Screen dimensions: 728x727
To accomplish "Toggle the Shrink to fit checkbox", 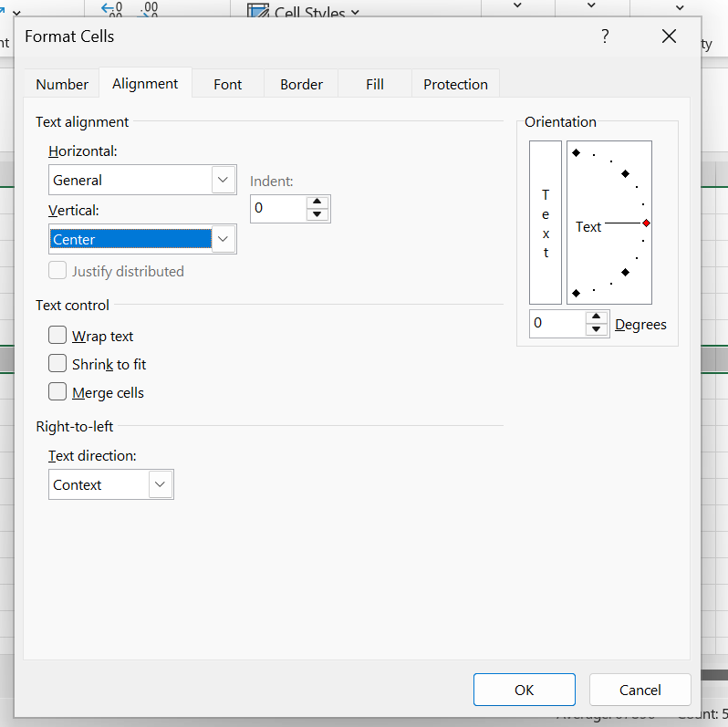I will [57, 363].
